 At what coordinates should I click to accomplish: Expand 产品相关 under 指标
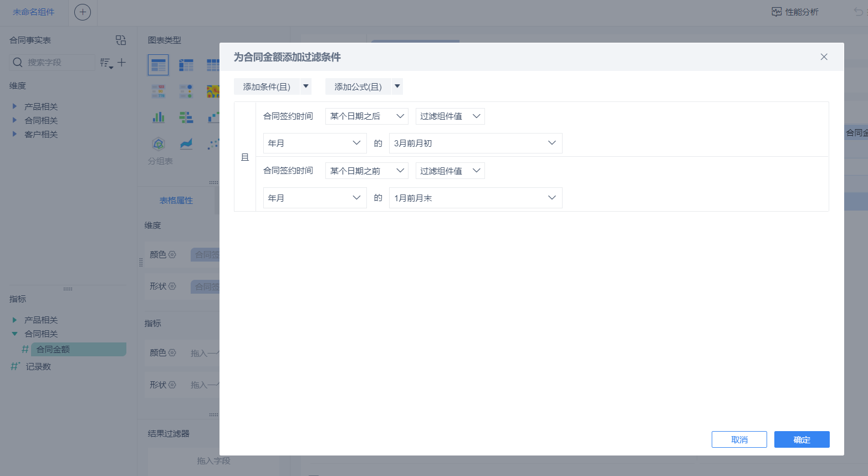click(14, 320)
